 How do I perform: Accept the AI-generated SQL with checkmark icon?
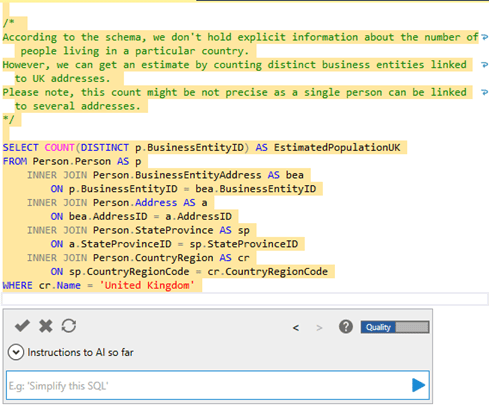(22, 326)
